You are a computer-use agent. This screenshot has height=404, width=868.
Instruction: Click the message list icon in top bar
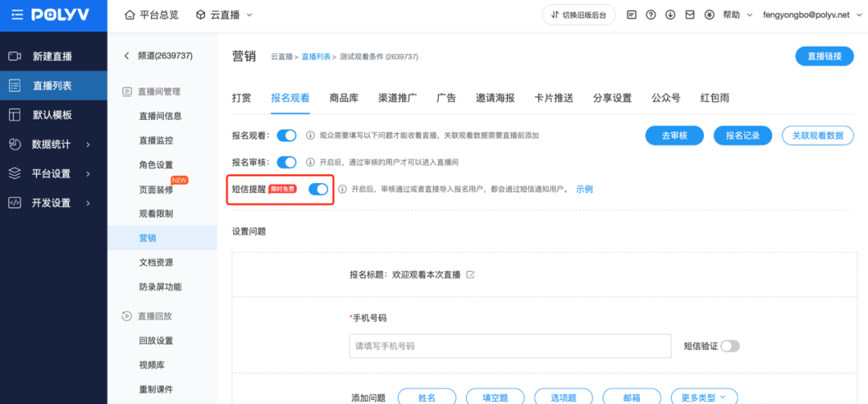pos(631,15)
